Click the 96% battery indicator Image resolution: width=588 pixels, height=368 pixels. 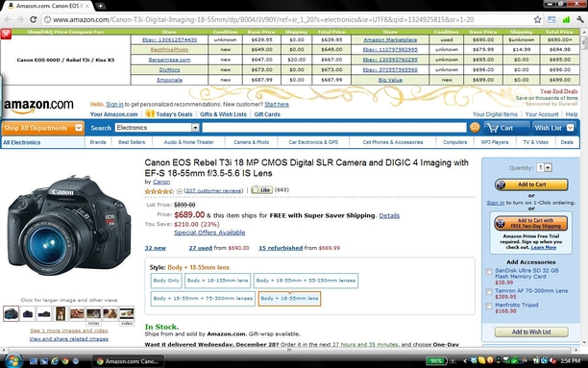[x=436, y=361]
